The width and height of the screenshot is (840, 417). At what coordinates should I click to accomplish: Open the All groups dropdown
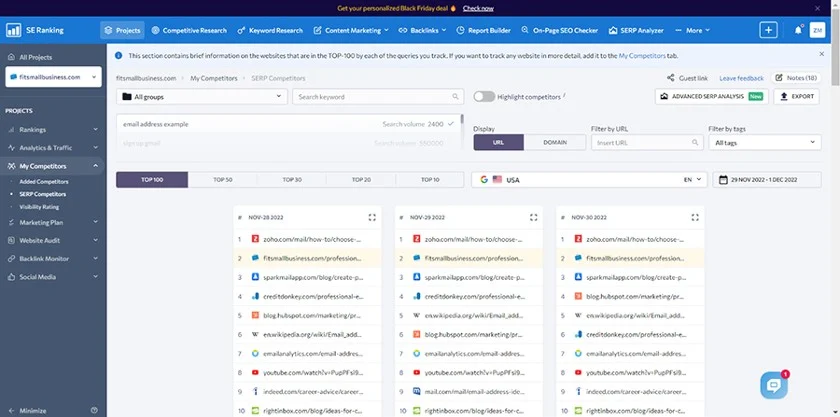(x=201, y=97)
